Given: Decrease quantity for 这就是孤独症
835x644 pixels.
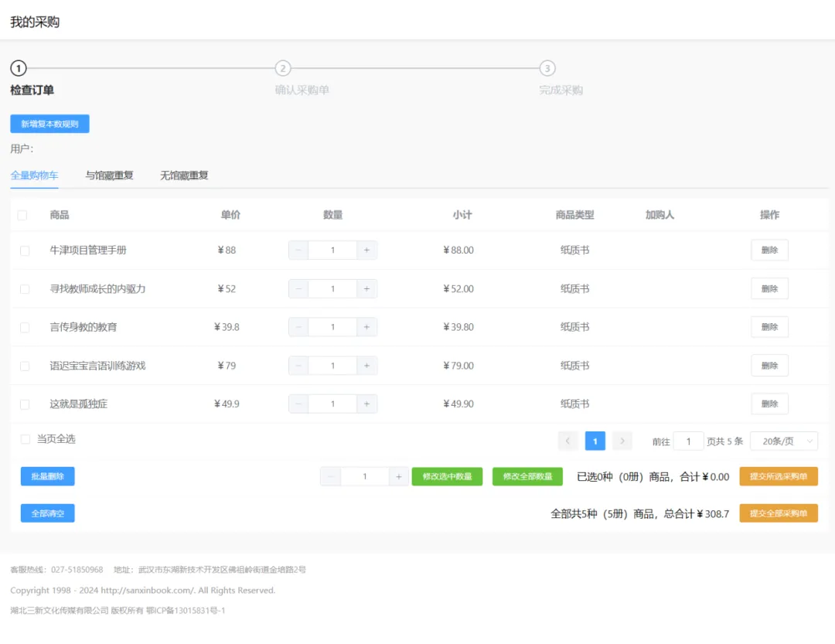Looking at the screenshot, I should point(298,404).
